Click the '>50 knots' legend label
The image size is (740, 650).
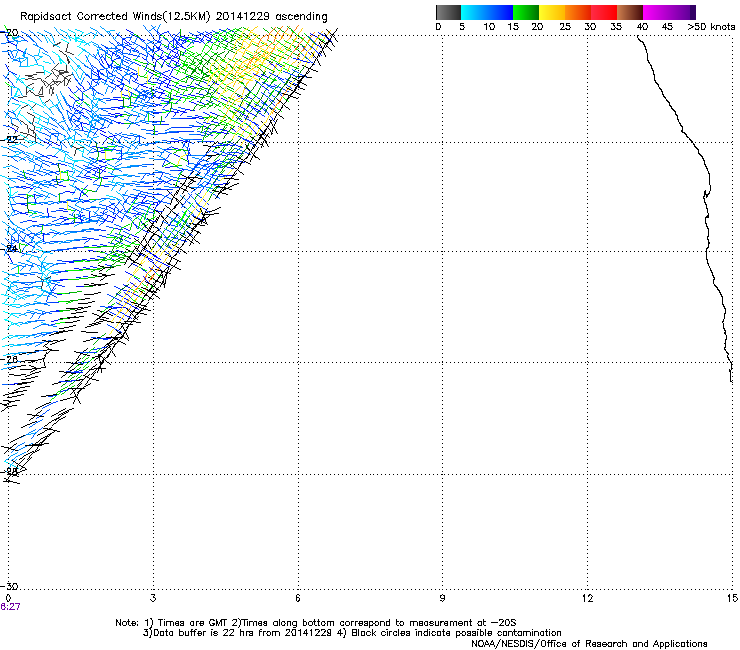pyautogui.click(x=711, y=27)
